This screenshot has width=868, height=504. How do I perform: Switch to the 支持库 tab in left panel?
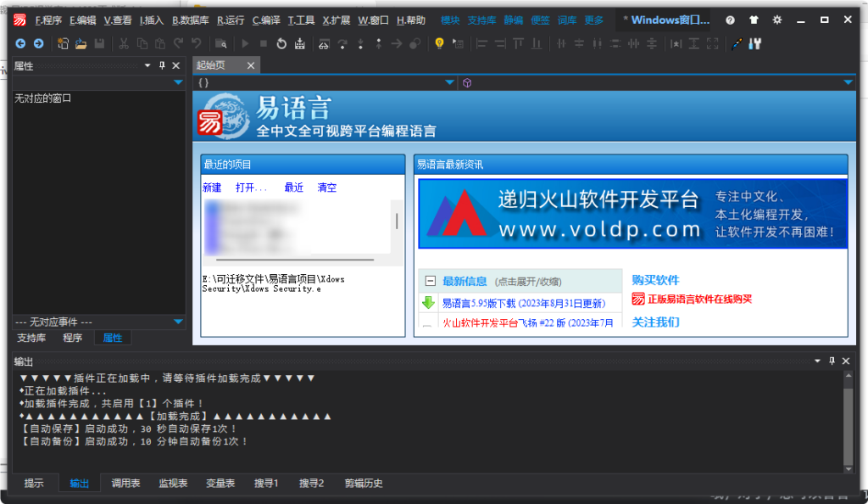[x=31, y=338]
